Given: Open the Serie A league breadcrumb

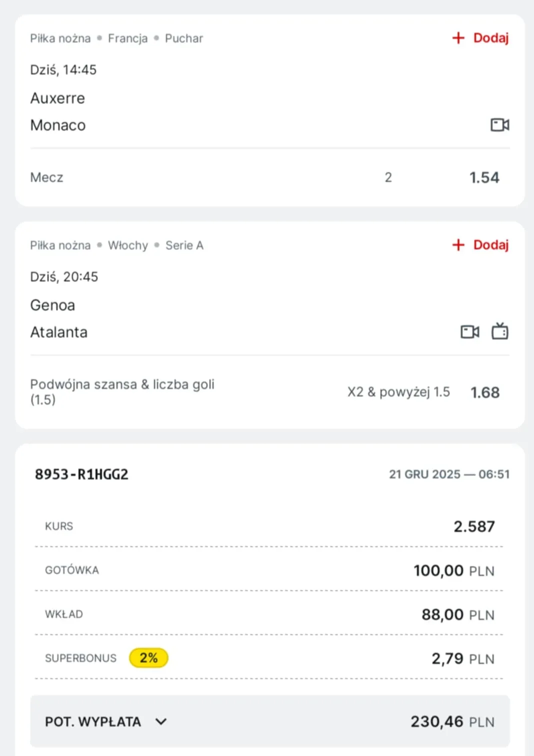Looking at the screenshot, I should tap(184, 245).
